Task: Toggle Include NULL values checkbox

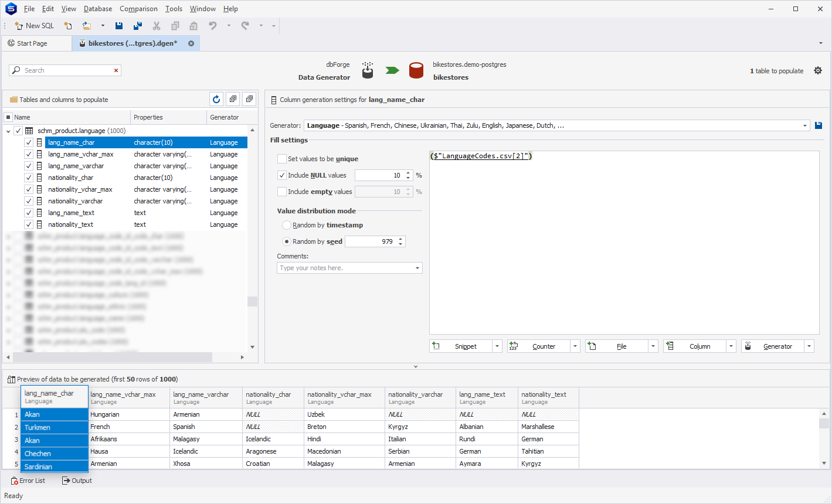Action: (282, 175)
